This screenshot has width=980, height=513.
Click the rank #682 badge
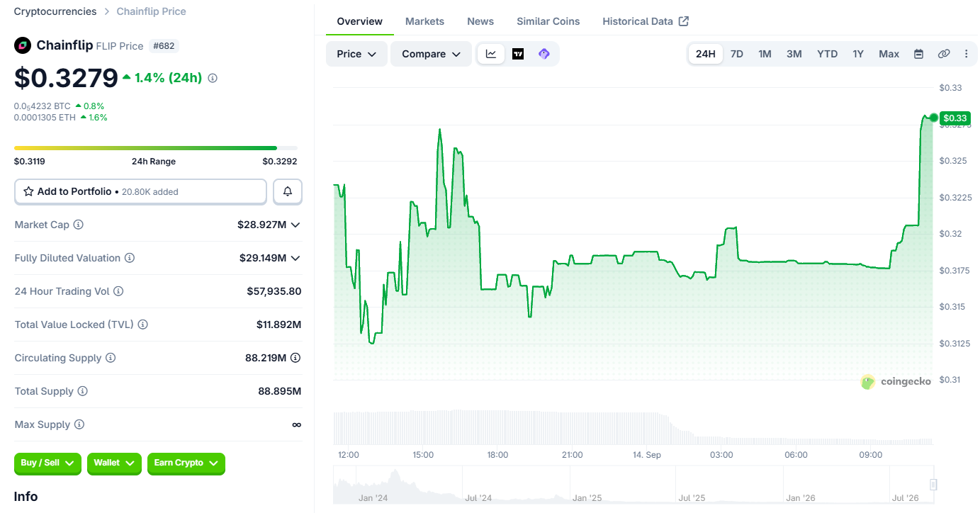[x=163, y=46]
